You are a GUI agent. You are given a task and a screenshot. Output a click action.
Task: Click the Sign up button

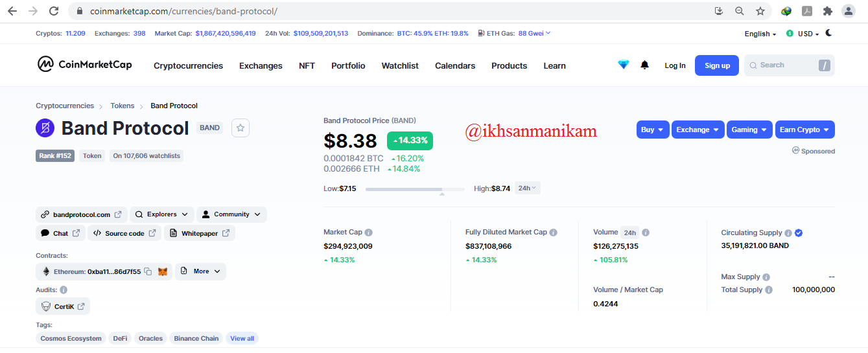[x=717, y=65]
